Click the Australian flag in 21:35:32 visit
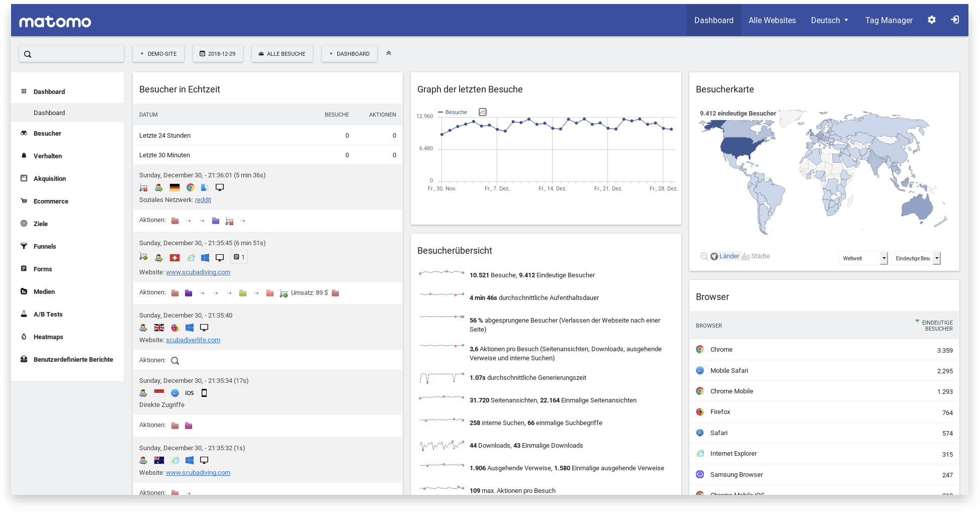 click(159, 460)
